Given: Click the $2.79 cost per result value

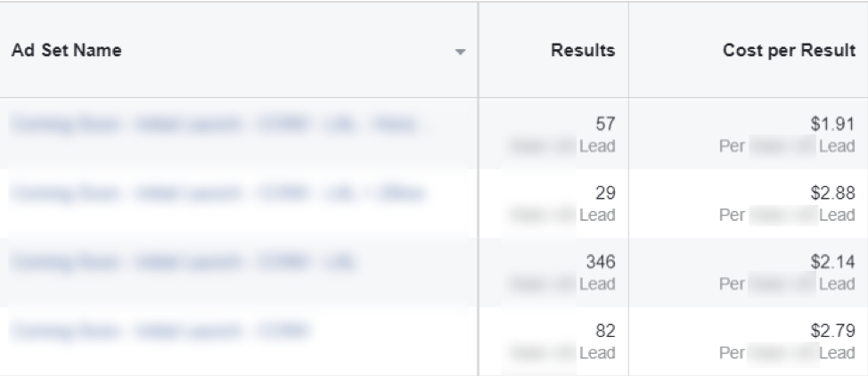Looking at the screenshot, I should [x=832, y=331].
